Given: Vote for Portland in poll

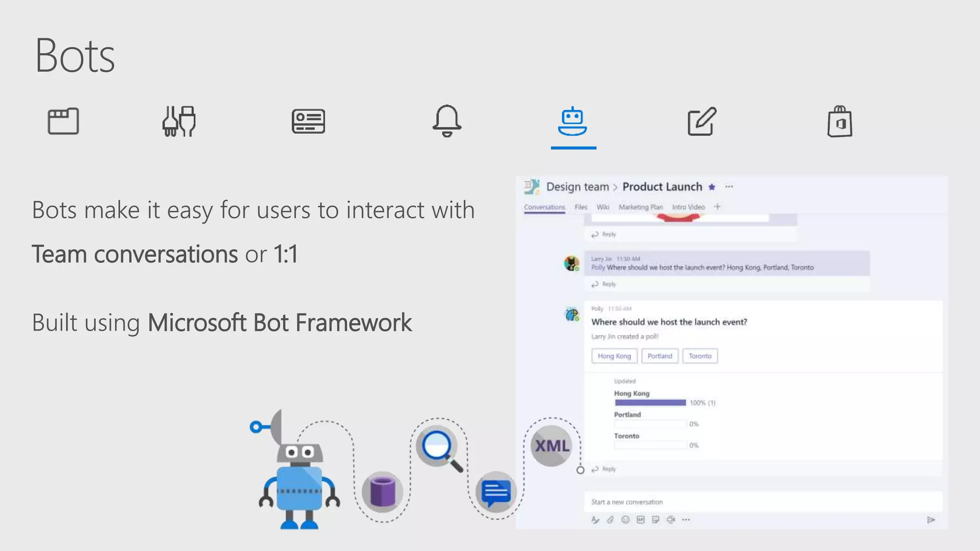Looking at the screenshot, I should click(660, 356).
